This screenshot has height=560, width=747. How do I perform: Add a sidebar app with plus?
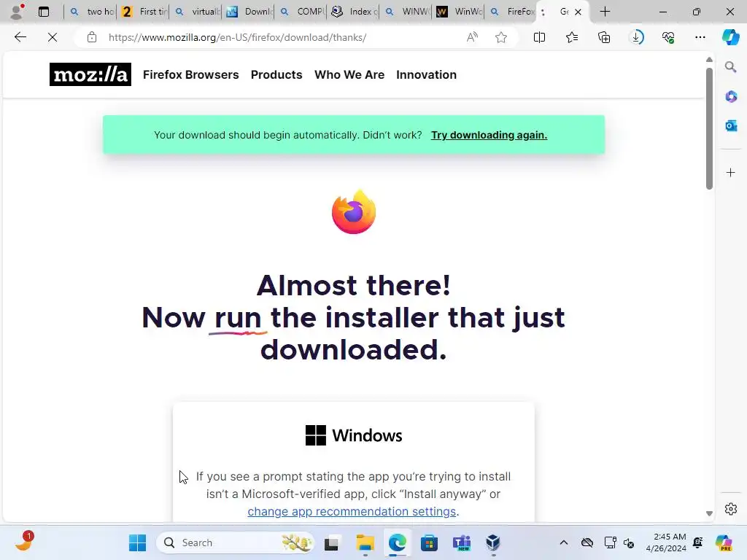[x=731, y=172]
